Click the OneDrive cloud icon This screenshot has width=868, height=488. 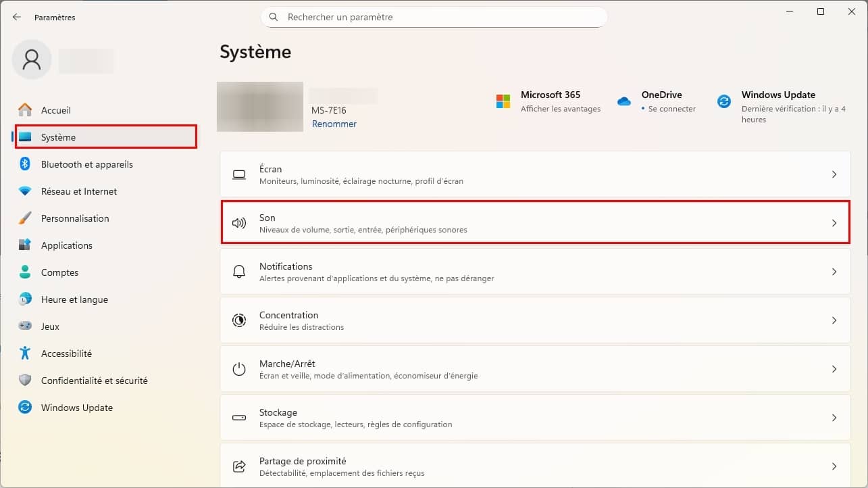coord(623,101)
